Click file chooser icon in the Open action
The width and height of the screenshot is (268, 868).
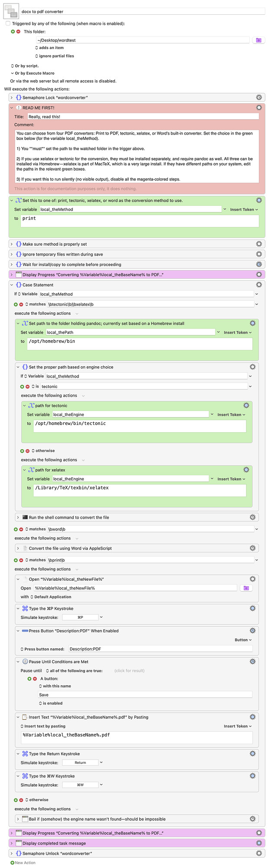click(246, 588)
